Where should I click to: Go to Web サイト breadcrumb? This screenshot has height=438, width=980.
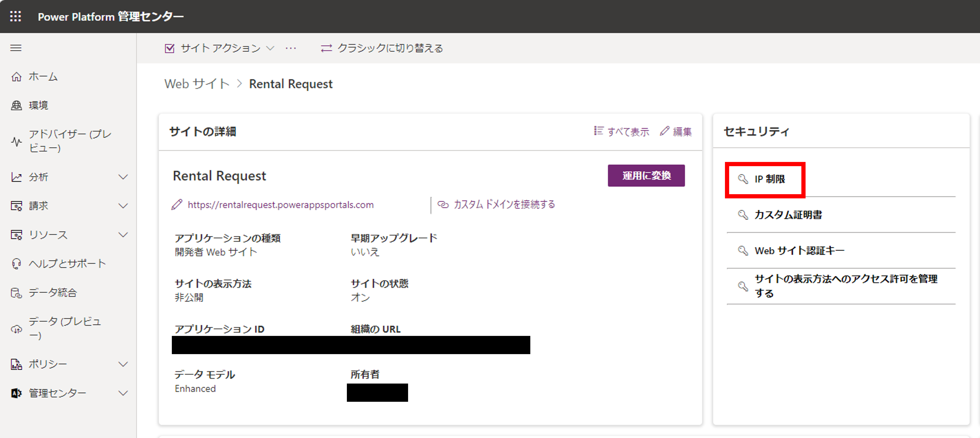197,84
